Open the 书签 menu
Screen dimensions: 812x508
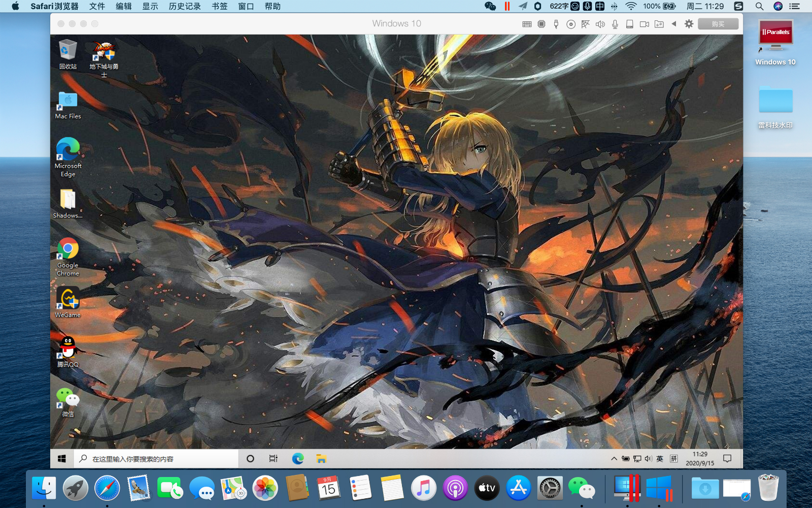(219, 6)
